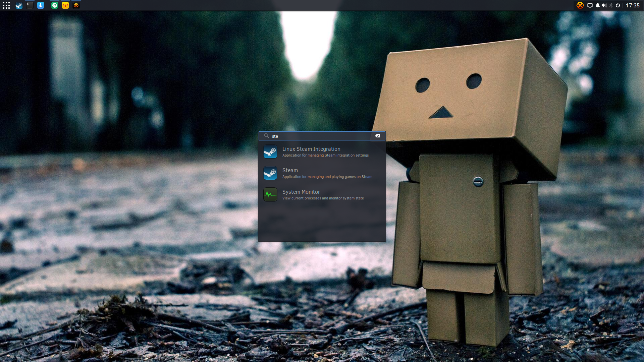This screenshot has width=644, height=362.
Task: Open the power menu icon
Action: point(618,5)
